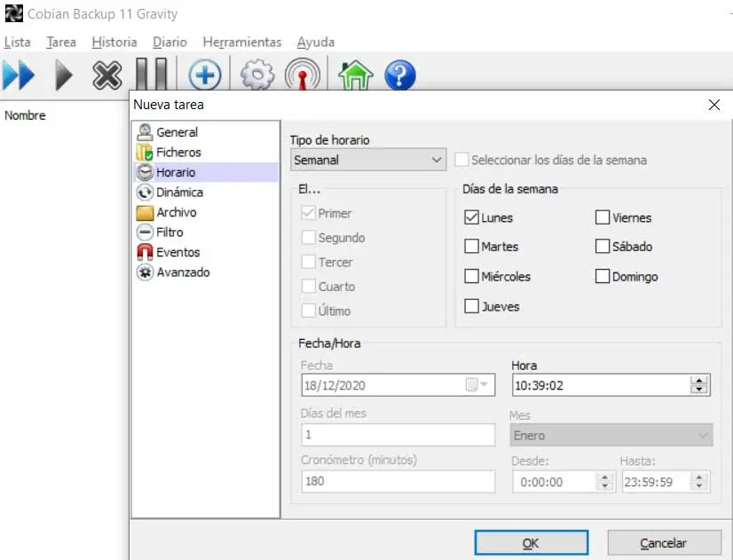Click the Run selected task play icon

(64, 75)
